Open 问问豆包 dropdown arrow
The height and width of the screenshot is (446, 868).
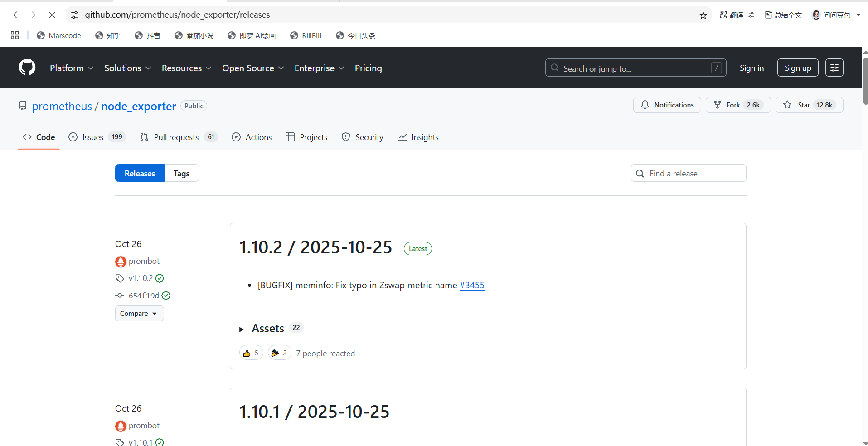[858, 15]
